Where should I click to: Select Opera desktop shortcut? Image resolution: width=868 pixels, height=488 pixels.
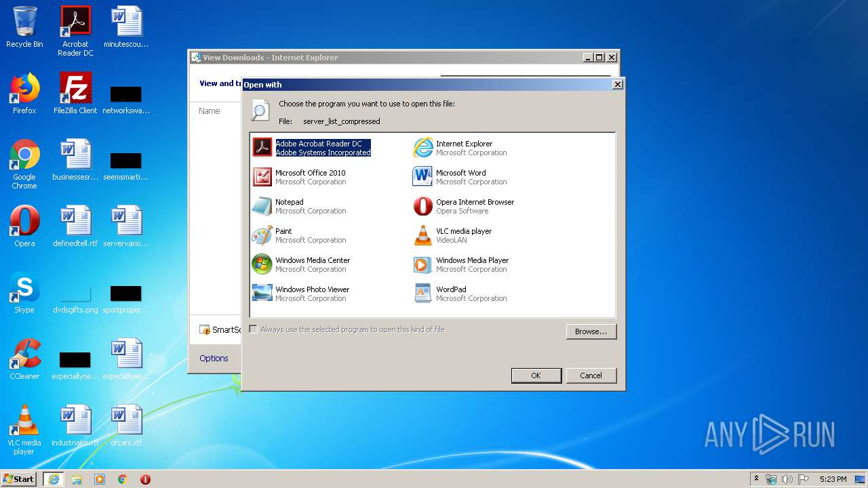24,226
